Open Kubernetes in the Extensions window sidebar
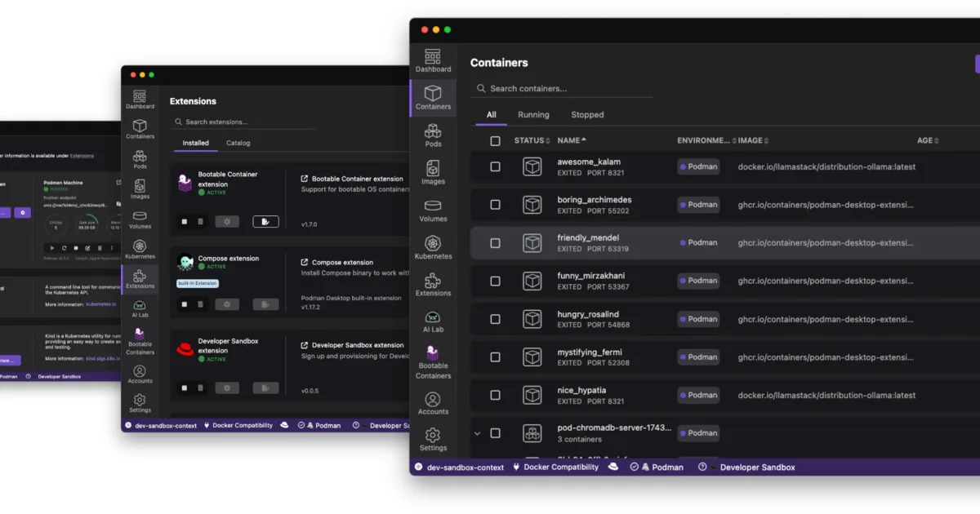980x514 pixels. 140,250
